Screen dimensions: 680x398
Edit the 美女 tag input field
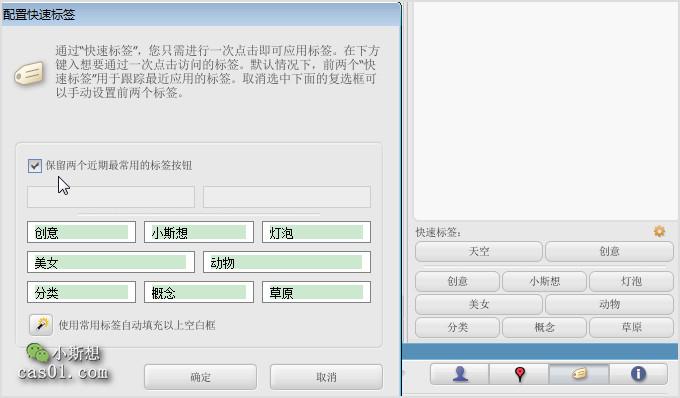click(x=111, y=262)
